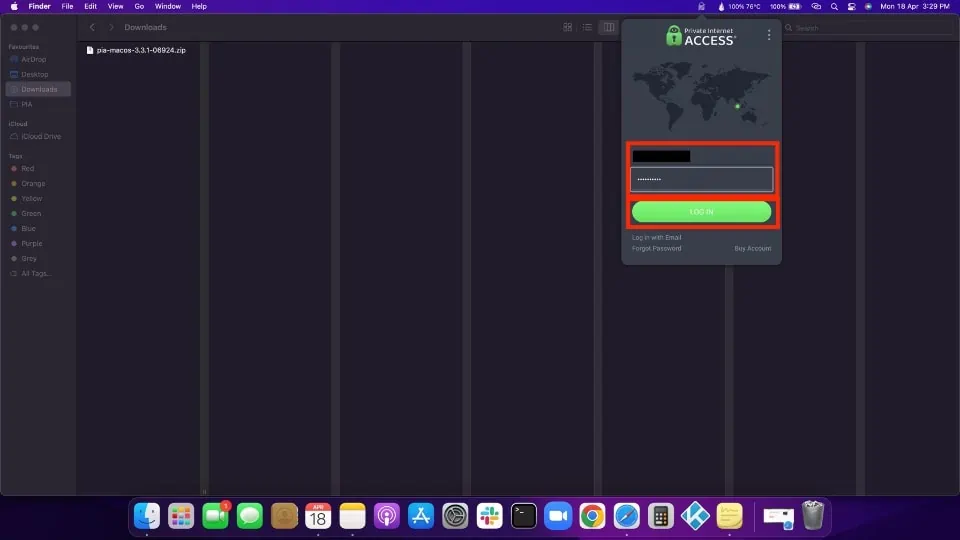960x540 pixels.
Task: Open System Preferences from the Dock
Action: 456,516
